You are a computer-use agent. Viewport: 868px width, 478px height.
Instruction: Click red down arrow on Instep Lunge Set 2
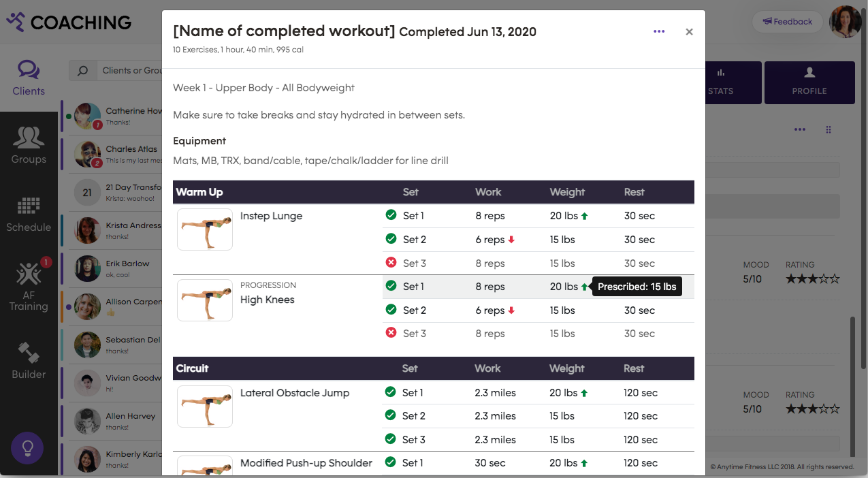(x=511, y=240)
